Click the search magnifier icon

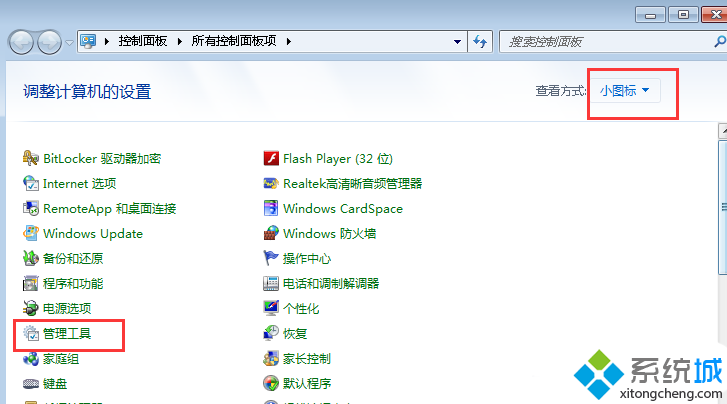point(720,42)
